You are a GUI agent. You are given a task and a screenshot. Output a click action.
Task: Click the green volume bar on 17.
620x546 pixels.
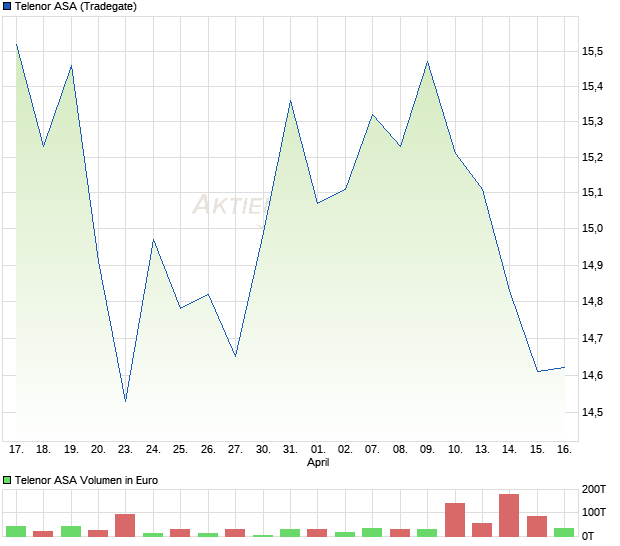click(x=16, y=532)
